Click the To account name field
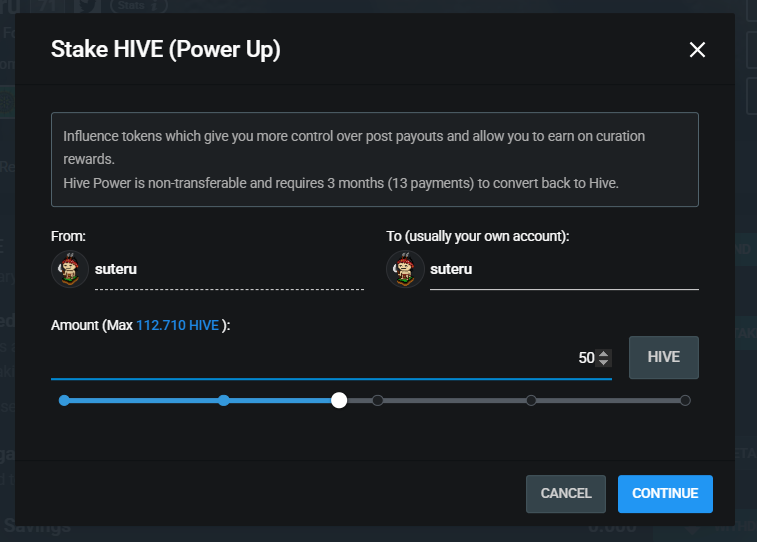The image size is (757, 542). [564, 269]
